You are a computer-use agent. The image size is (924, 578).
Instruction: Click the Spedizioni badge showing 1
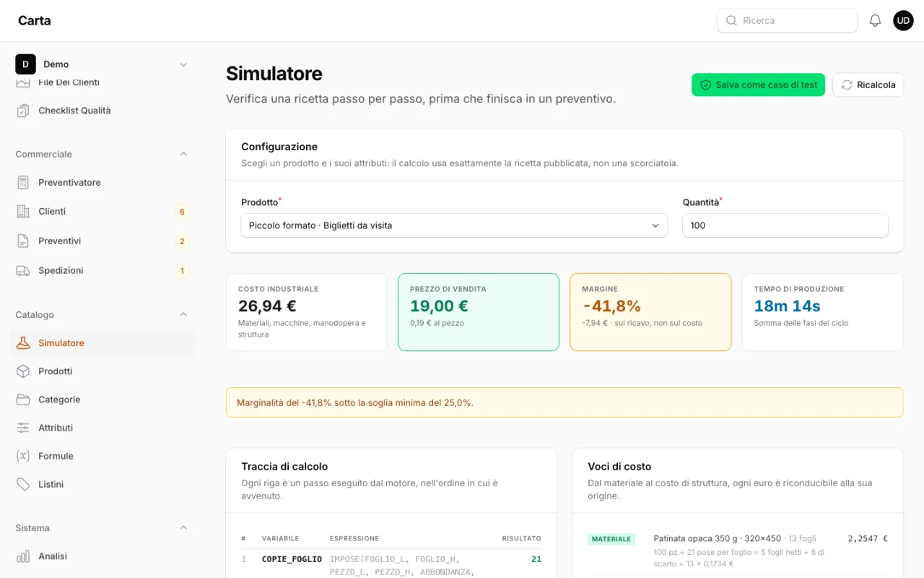[x=182, y=271]
